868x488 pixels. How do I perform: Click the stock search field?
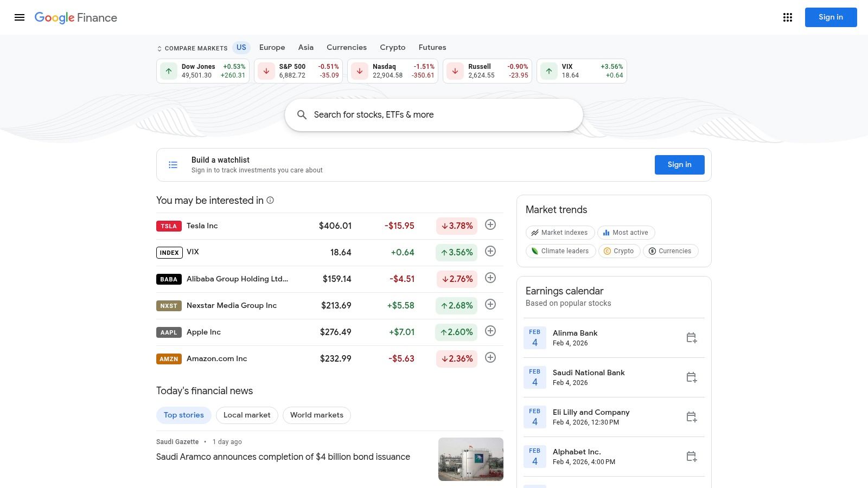434,115
